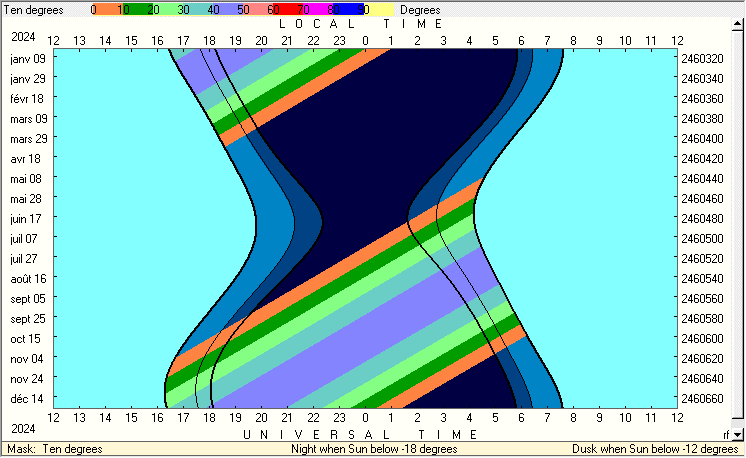Click the 'UNIVERSAL TIME' axis heading
The width and height of the screenshot is (746, 458).
[x=360, y=434]
